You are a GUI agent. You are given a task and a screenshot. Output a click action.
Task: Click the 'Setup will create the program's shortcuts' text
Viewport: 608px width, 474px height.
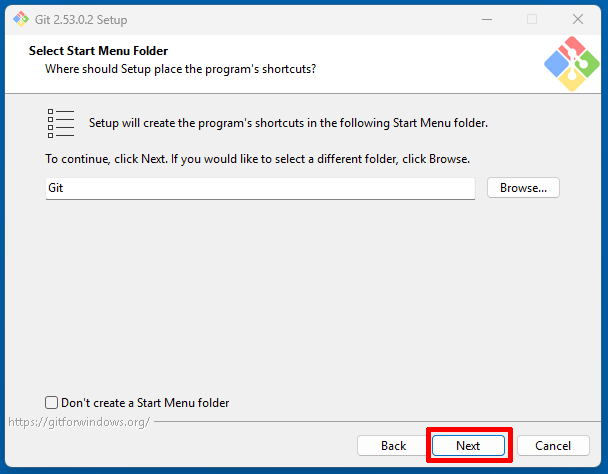click(288, 123)
